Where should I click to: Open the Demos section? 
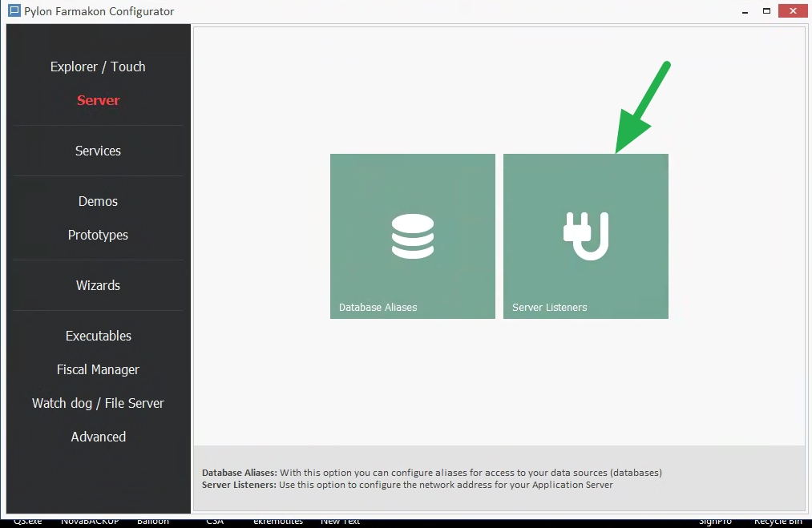pyautogui.click(x=98, y=201)
